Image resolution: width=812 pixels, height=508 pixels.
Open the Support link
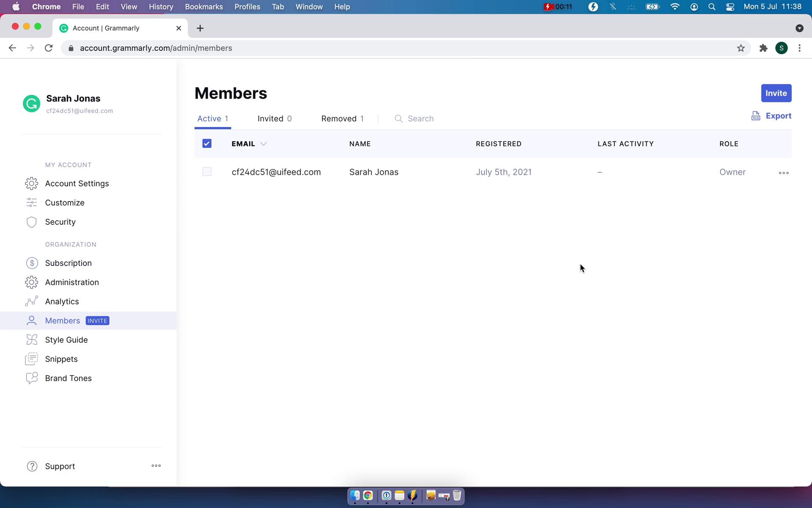[x=60, y=466]
